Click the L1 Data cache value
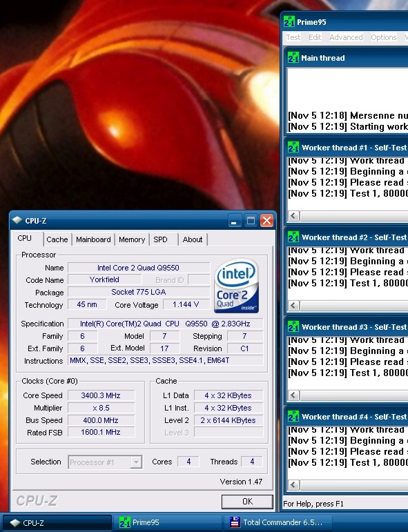Screen dimensions: 408x532 click(x=229, y=395)
